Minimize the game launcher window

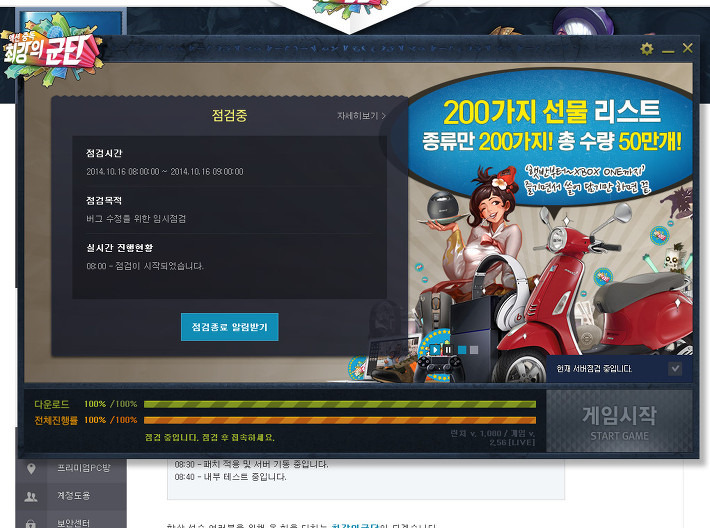pos(668,52)
